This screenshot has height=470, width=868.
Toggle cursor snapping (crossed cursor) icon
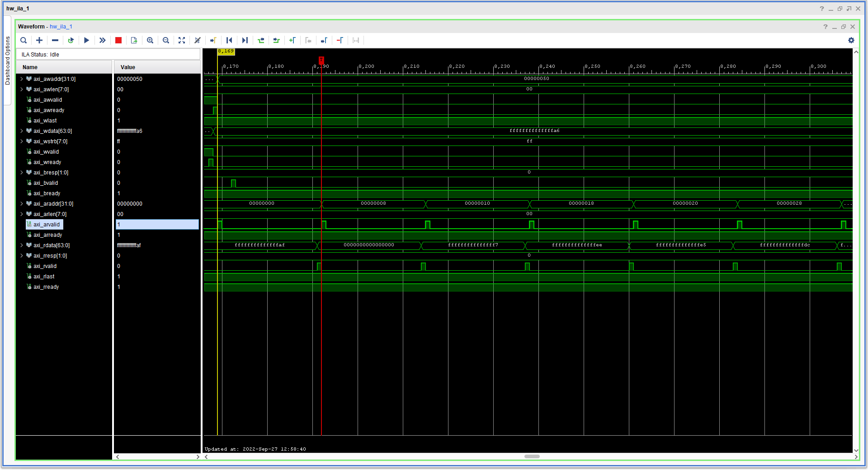point(198,40)
